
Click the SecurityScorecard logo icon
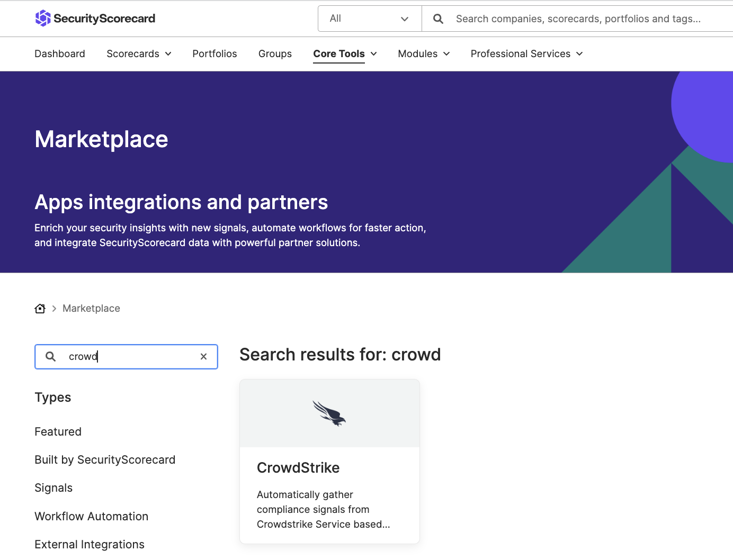(x=43, y=18)
